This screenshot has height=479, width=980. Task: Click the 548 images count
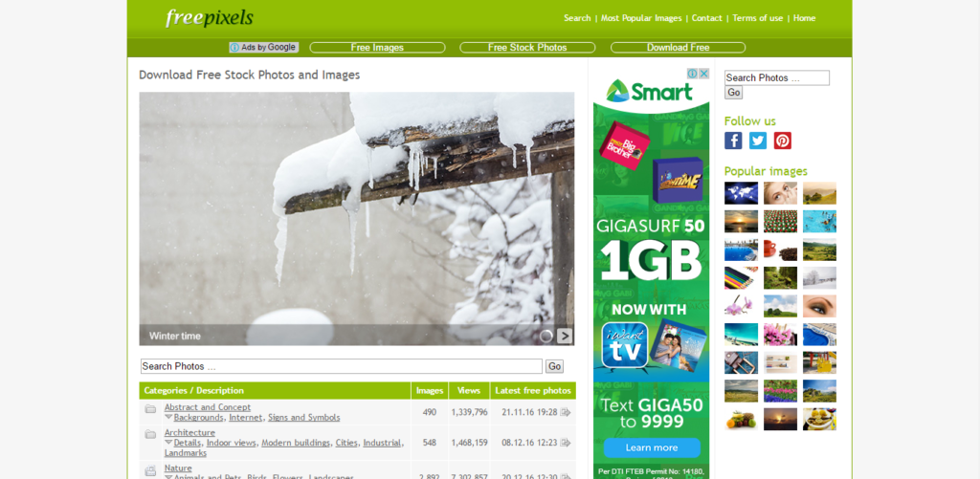(430, 443)
